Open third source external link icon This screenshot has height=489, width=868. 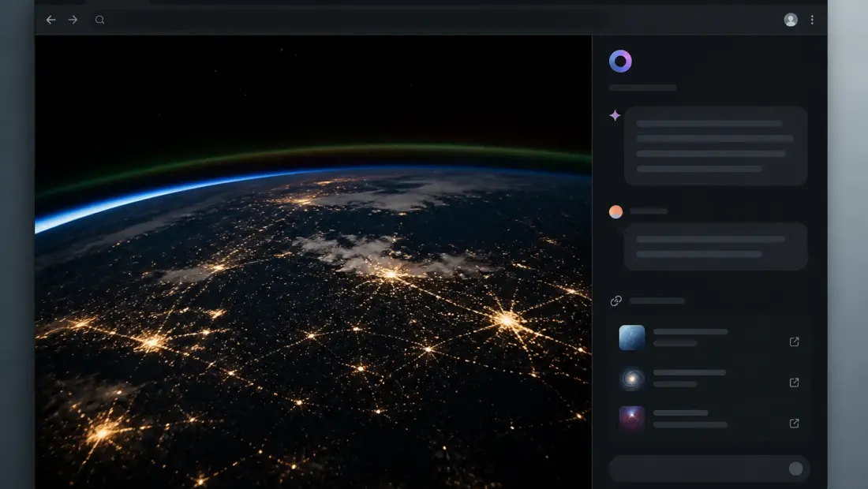(795, 424)
